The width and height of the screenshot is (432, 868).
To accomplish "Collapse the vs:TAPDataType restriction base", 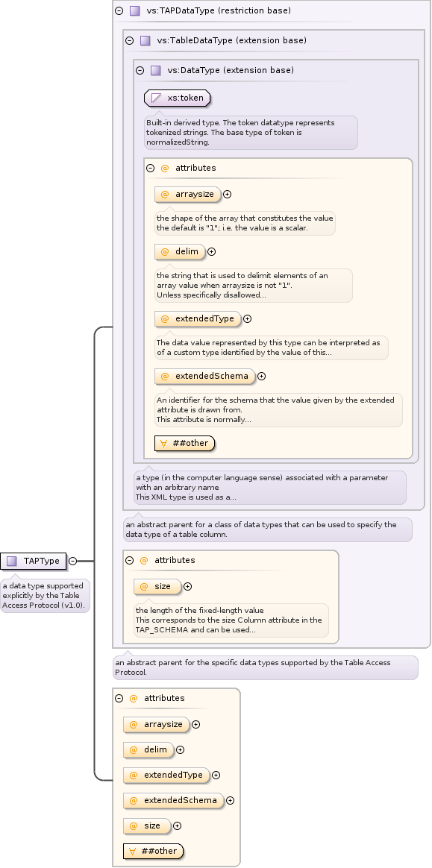I will click(119, 10).
